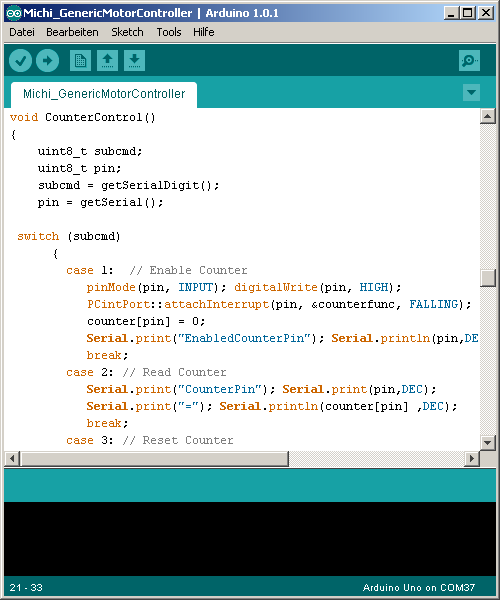Open a sketch with the Open icon
The image size is (500, 600).
107,60
